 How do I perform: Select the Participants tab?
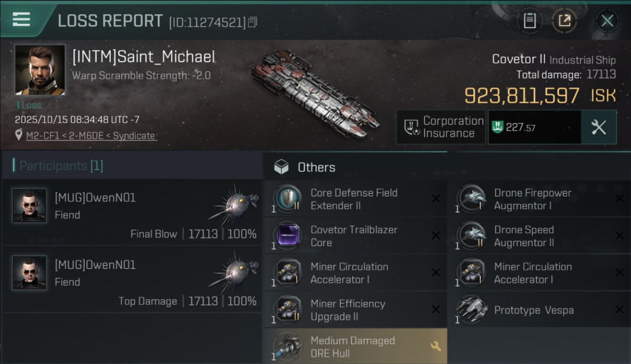[x=61, y=166]
